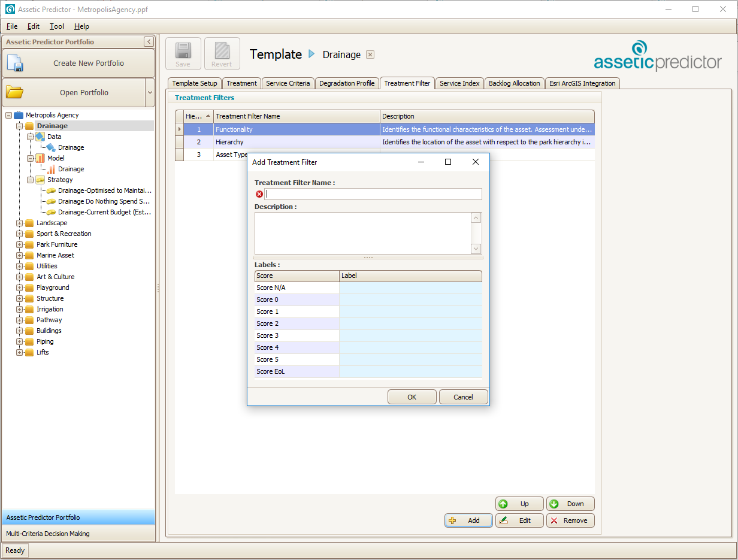
Task: Open the Open Portfolio dropdown arrow
Action: (150, 93)
